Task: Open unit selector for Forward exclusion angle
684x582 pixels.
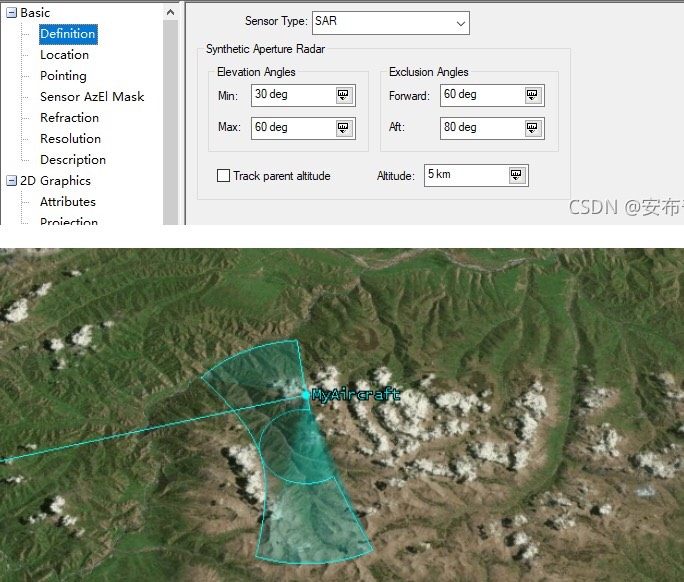Action: point(533,95)
